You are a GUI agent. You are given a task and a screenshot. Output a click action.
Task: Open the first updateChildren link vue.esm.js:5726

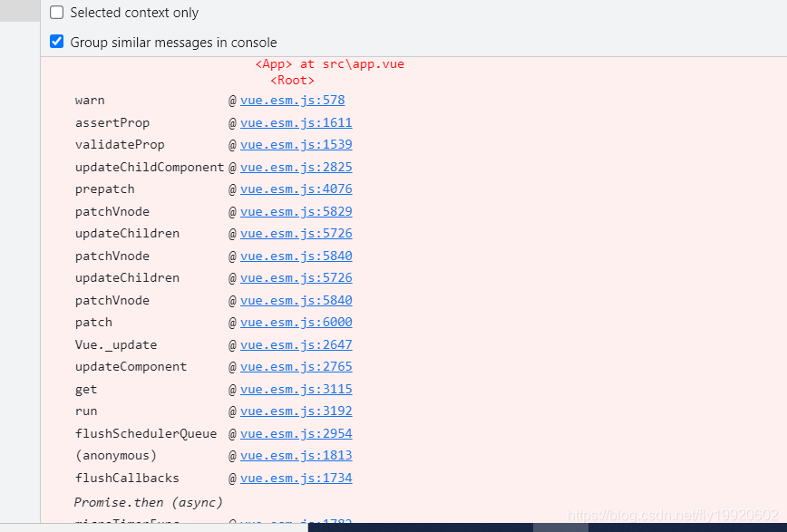pos(296,233)
